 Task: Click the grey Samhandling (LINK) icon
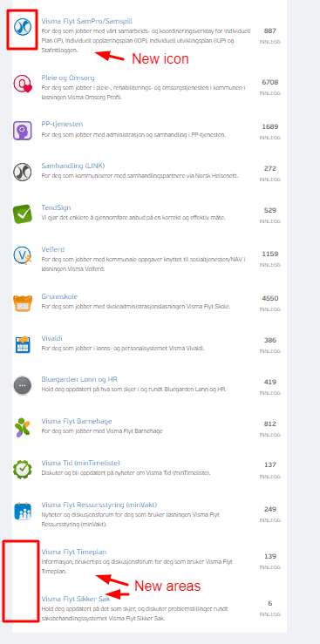point(22,172)
